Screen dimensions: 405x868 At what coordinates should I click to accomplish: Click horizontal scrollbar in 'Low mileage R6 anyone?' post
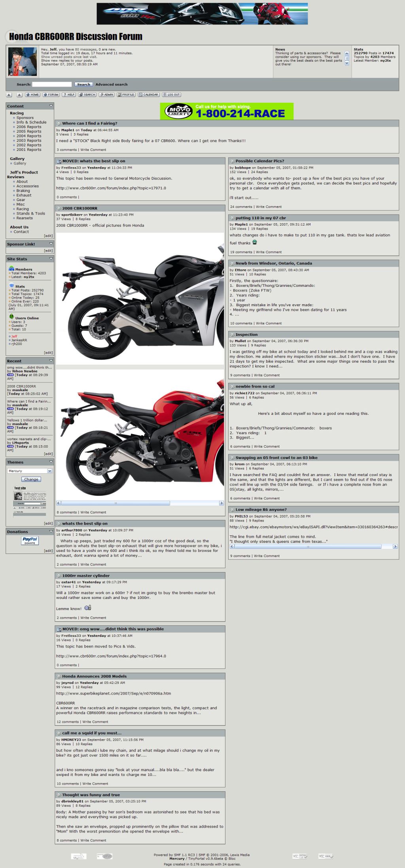point(314,546)
